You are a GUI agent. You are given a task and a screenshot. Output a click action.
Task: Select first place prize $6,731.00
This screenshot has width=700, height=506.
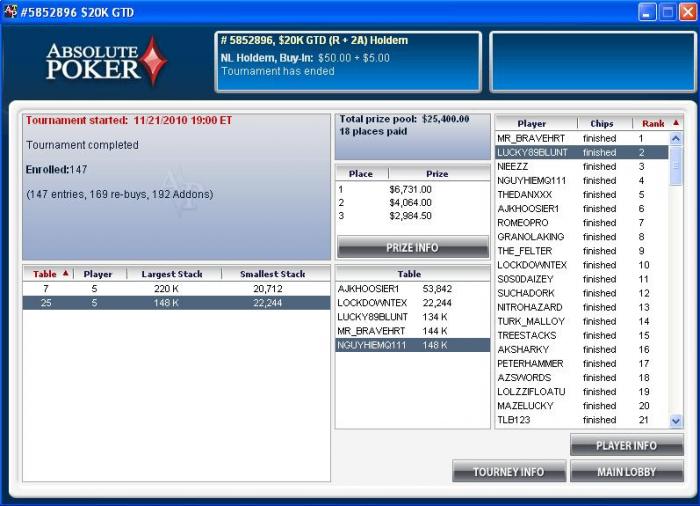pos(412,189)
